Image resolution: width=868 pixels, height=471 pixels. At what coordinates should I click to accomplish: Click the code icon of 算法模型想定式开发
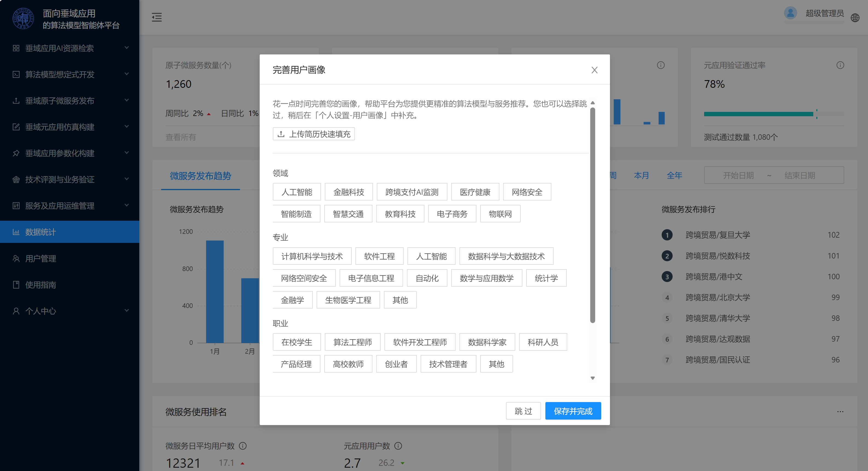coord(16,74)
